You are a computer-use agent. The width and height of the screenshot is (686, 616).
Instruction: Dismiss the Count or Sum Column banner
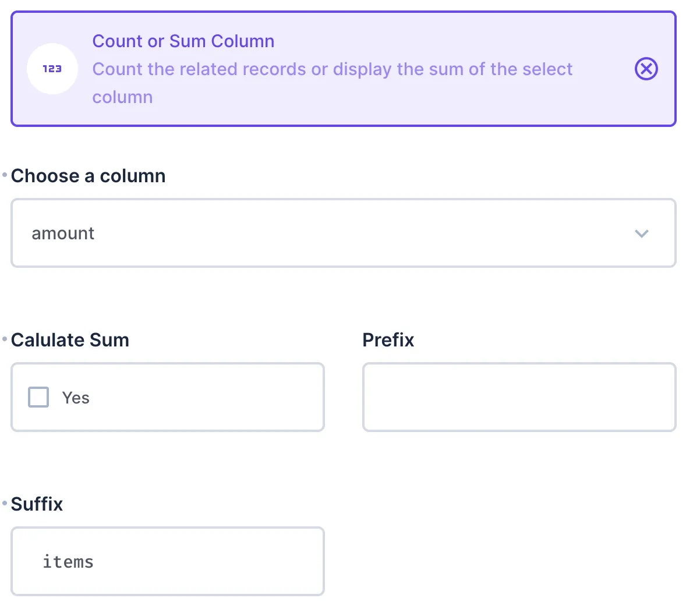pyautogui.click(x=646, y=68)
